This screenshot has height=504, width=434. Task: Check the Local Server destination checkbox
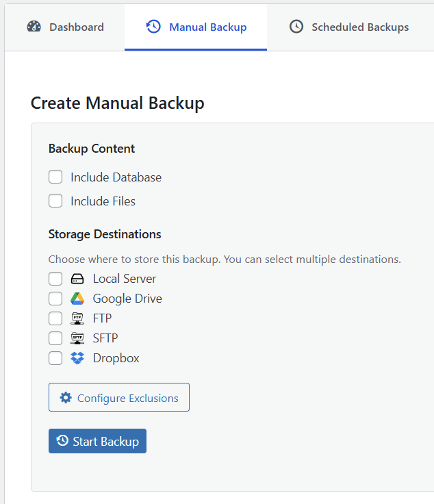point(55,279)
